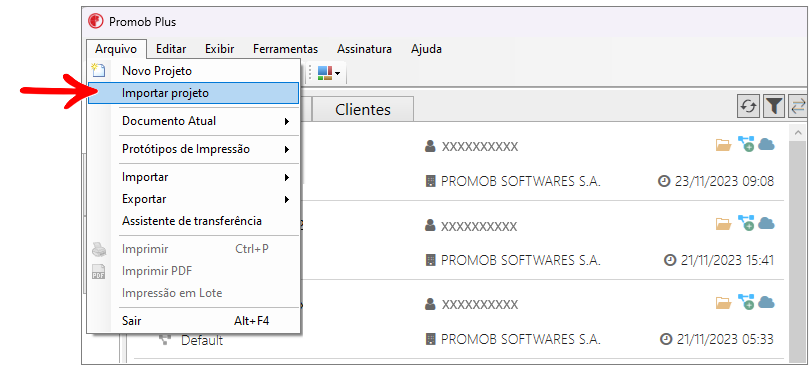Click the swap arrows icon
This screenshot has width=809, height=381.
(798, 107)
